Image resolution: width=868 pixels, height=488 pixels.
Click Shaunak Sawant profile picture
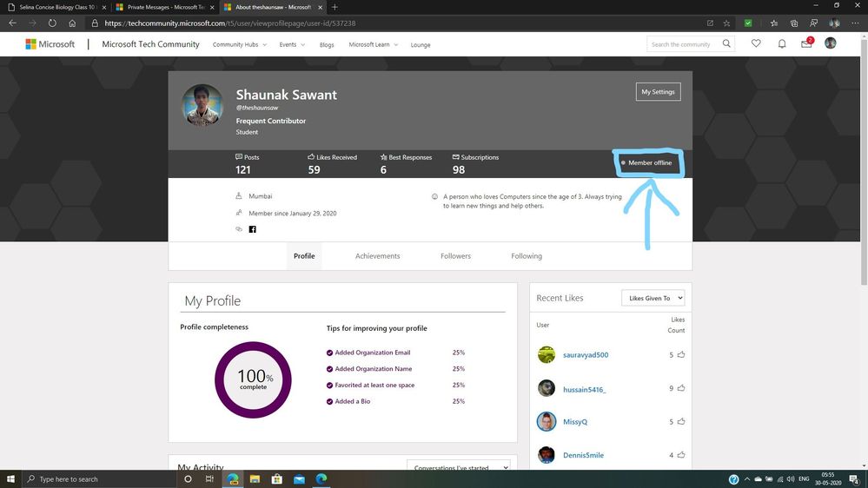(x=202, y=105)
